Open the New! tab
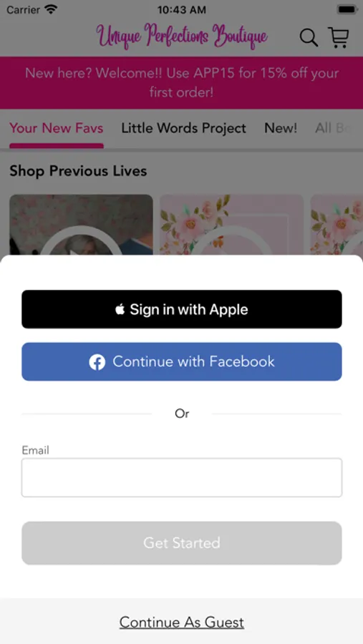363x644 pixels. pyautogui.click(x=281, y=128)
